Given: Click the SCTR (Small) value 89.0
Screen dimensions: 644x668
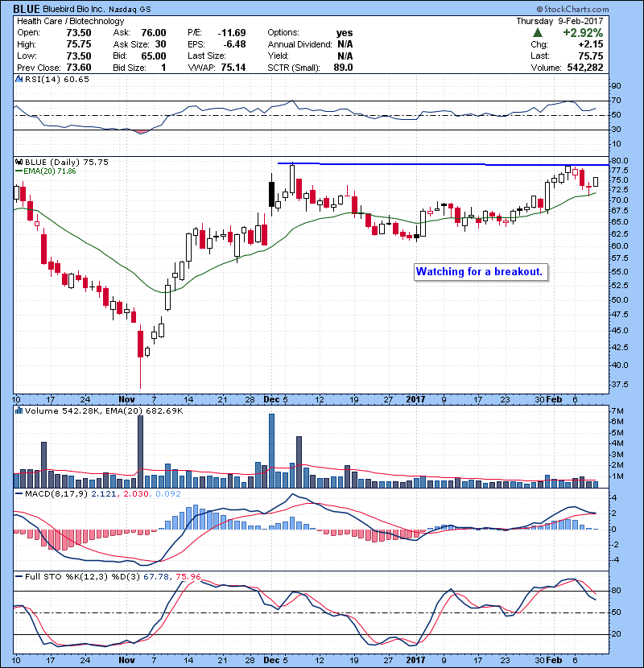Looking at the screenshot, I should coord(343,68).
